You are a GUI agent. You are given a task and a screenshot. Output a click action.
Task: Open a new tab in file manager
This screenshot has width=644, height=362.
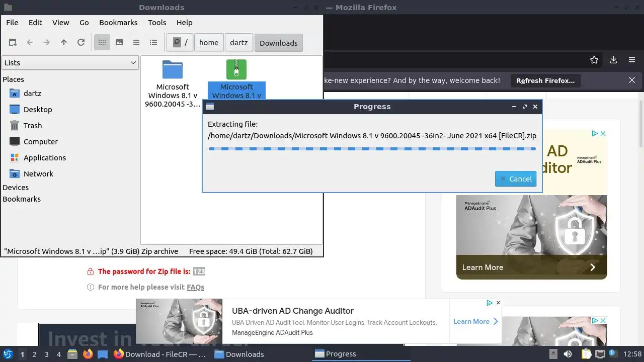(x=13, y=43)
